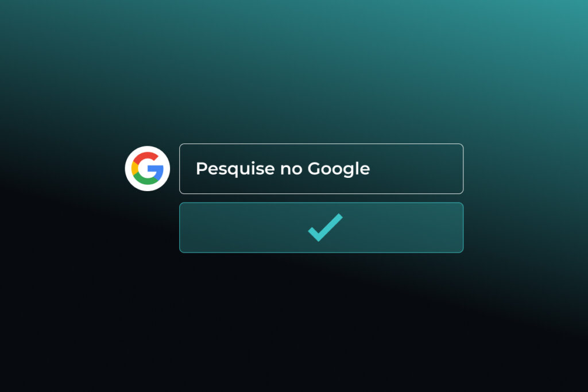Click the green segment of the G logo

[x=146, y=180]
